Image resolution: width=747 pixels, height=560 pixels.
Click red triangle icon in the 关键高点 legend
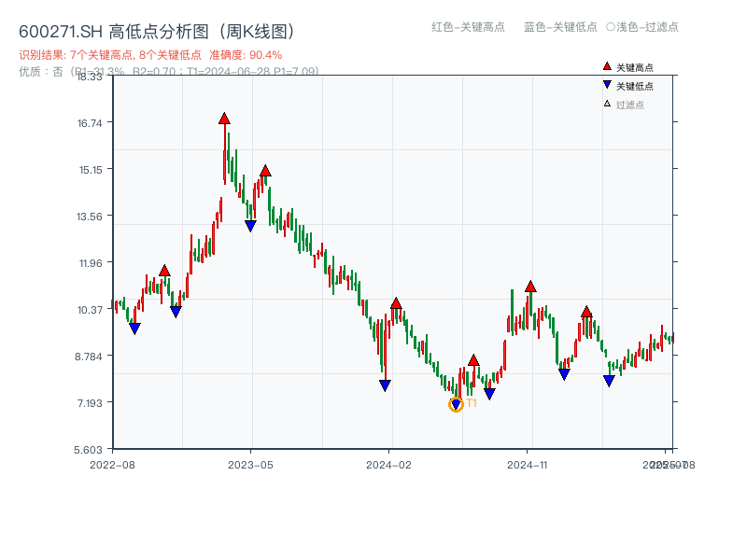coord(607,66)
